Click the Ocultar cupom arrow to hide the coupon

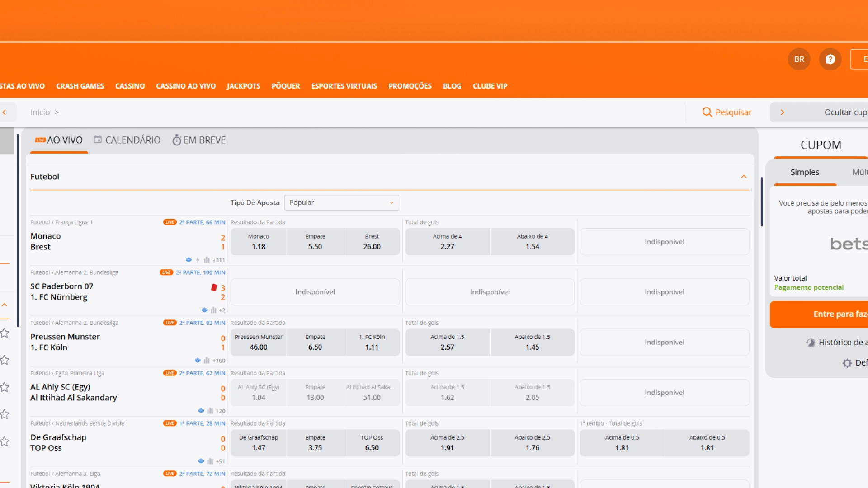pyautogui.click(x=782, y=112)
